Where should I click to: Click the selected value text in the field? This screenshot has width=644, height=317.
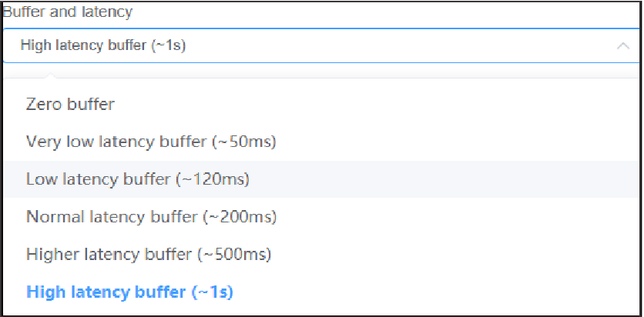103,46
